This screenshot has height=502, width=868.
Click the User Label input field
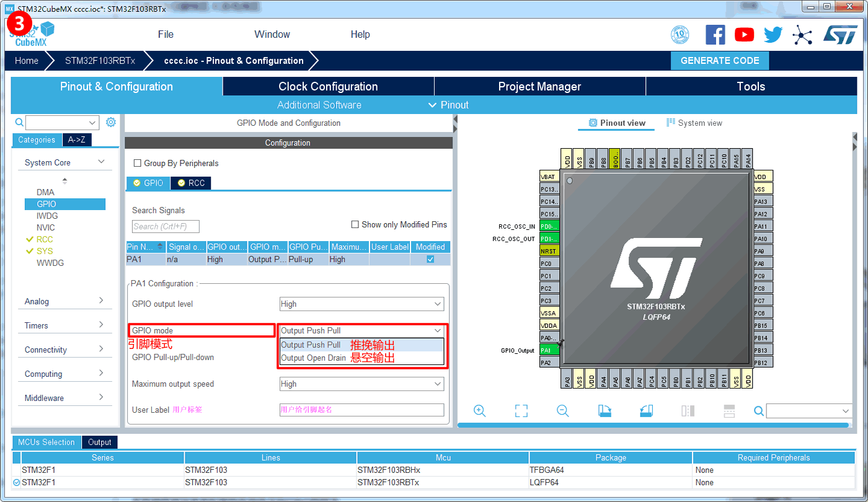click(361, 410)
